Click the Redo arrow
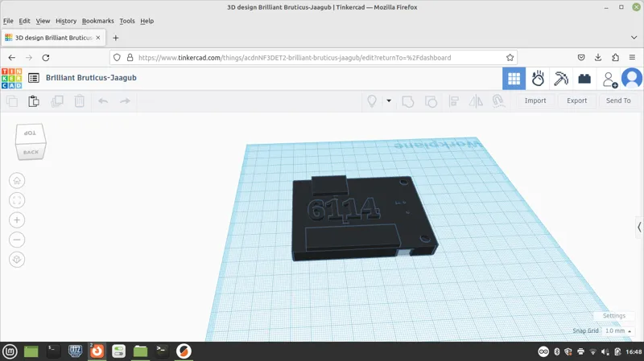 (x=125, y=101)
